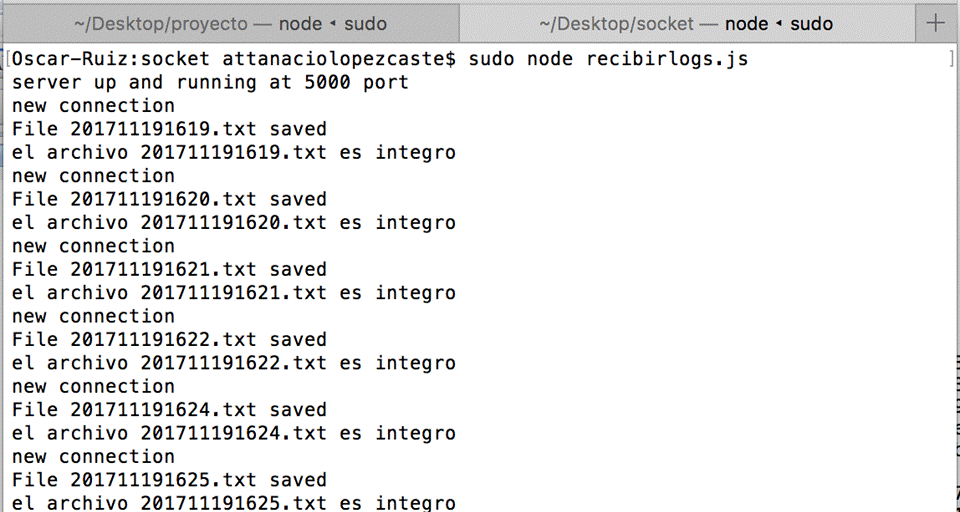Image resolution: width=960 pixels, height=512 pixels.
Task: Click 'File 201711191620.txt saved' line
Action: pos(169,199)
